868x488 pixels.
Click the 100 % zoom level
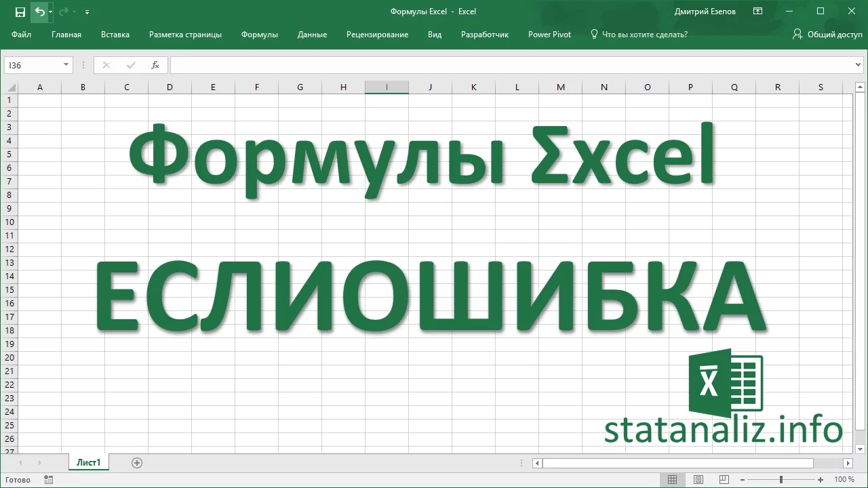click(x=844, y=480)
